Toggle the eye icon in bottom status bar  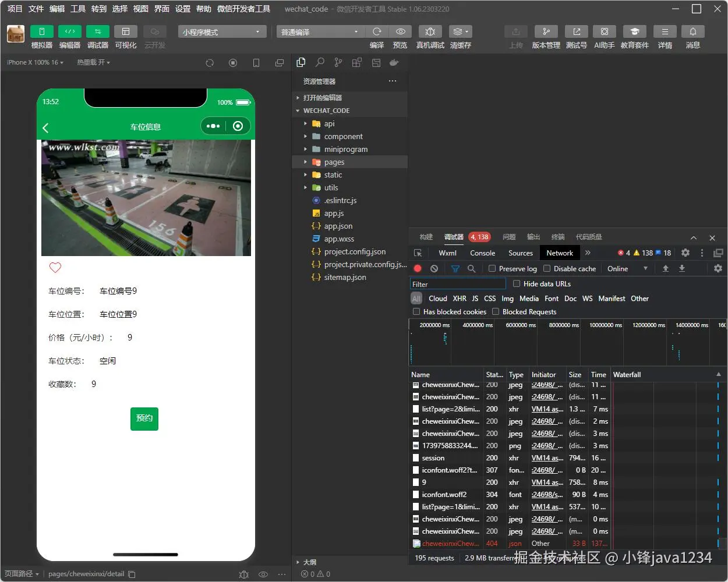click(263, 574)
